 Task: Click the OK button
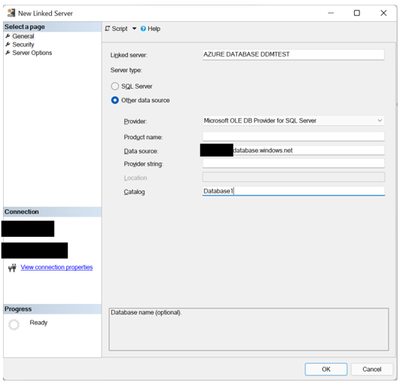[326, 369]
